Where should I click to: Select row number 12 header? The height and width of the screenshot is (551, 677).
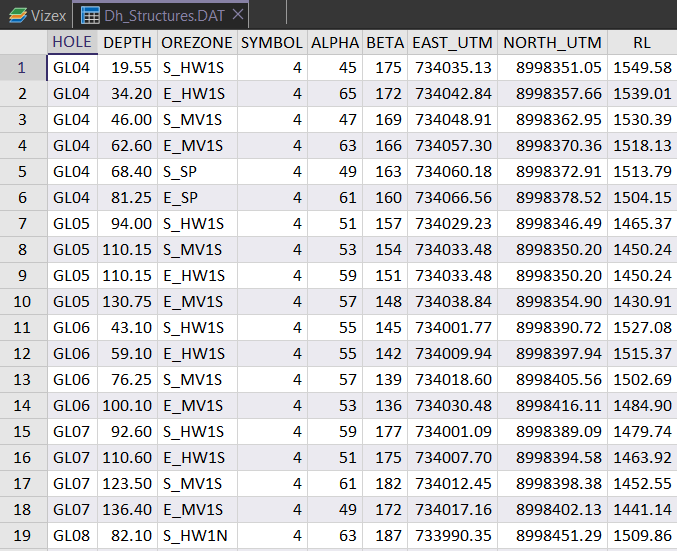(x=23, y=354)
